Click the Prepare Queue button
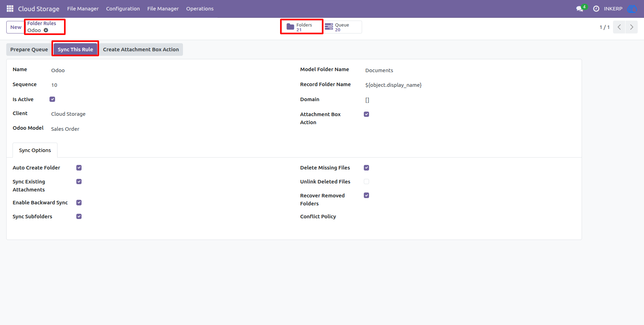The width and height of the screenshot is (644, 325). 29,50
